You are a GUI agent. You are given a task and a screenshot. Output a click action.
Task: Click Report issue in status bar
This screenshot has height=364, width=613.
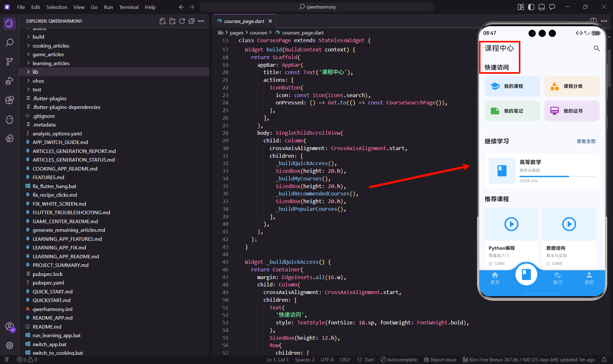point(440,360)
